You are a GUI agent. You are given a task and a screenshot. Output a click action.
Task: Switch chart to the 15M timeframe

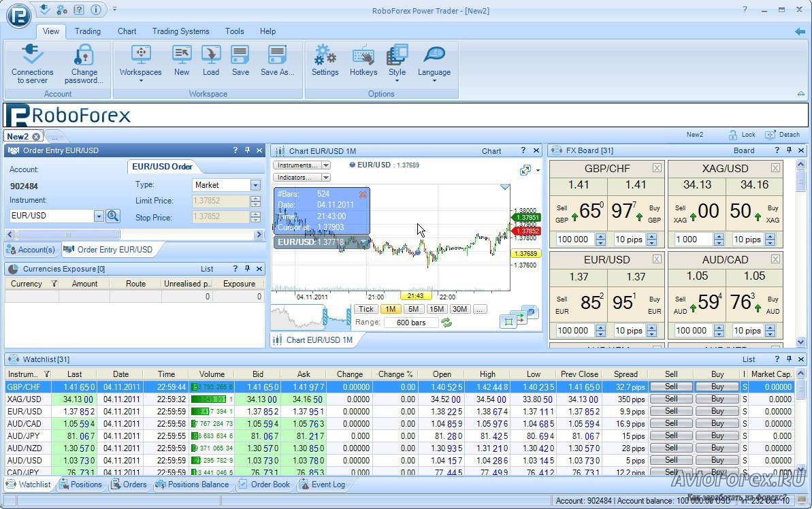436,309
